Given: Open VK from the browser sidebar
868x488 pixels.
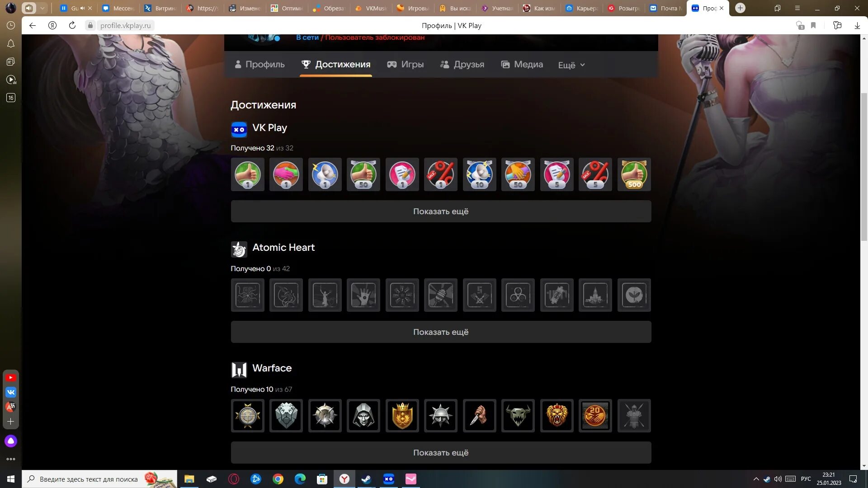Looking at the screenshot, I should coord(11,392).
